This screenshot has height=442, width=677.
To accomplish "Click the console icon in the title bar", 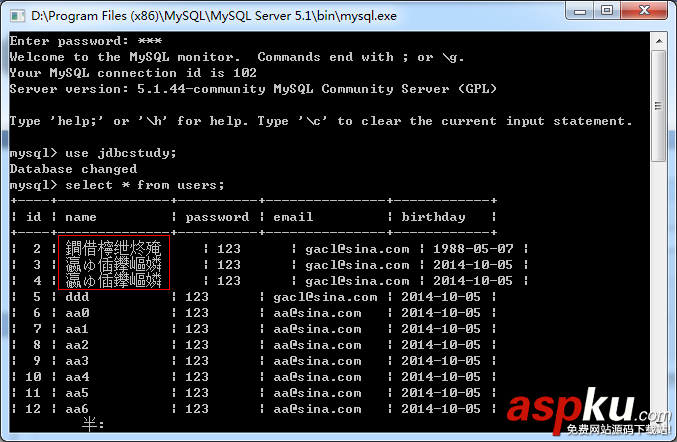I will [x=17, y=16].
